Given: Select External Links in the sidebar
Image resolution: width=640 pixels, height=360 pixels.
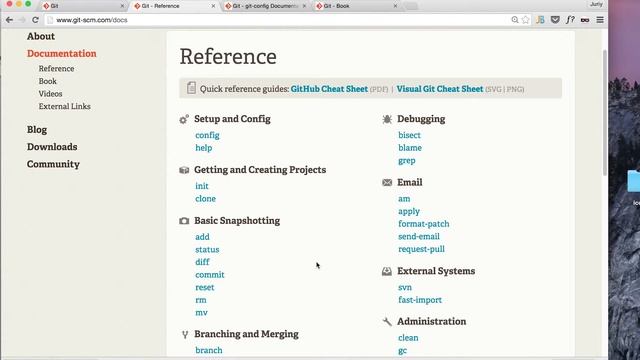Looking at the screenshot, I should point(64,107).
